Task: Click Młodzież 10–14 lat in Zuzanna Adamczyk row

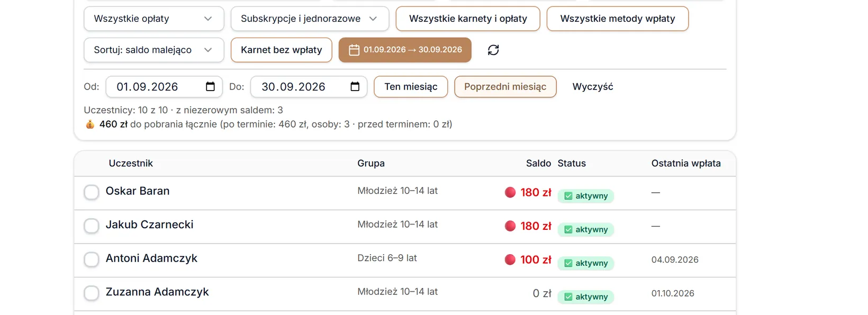Action: coord(397,292)
